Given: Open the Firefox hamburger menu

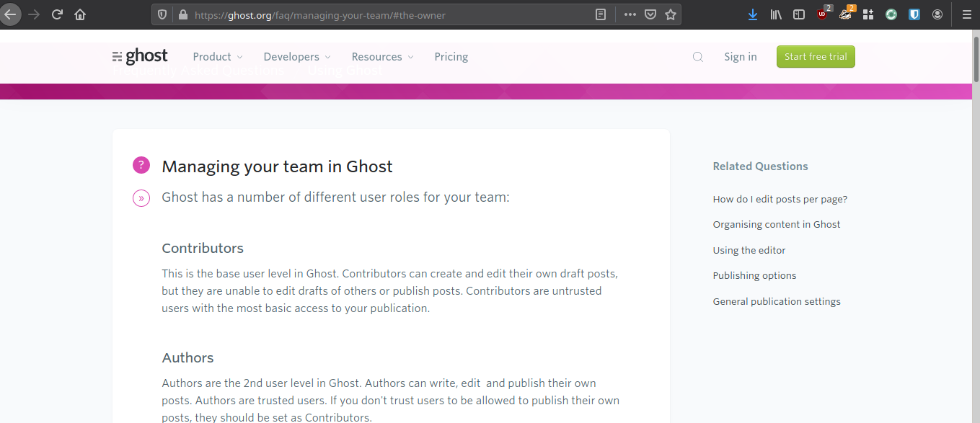Looking at the screenshot, I should tap(966, 14).
